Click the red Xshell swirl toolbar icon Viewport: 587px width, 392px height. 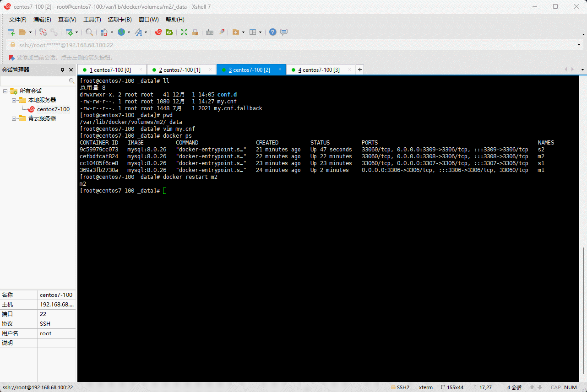tap(158, 32)
